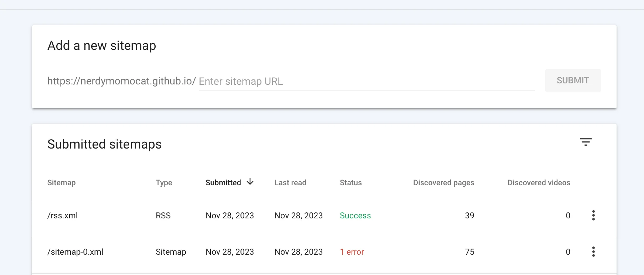Click the 39 discovered pages count
This screenshot has width=644, height=275.
pos(469,216)
